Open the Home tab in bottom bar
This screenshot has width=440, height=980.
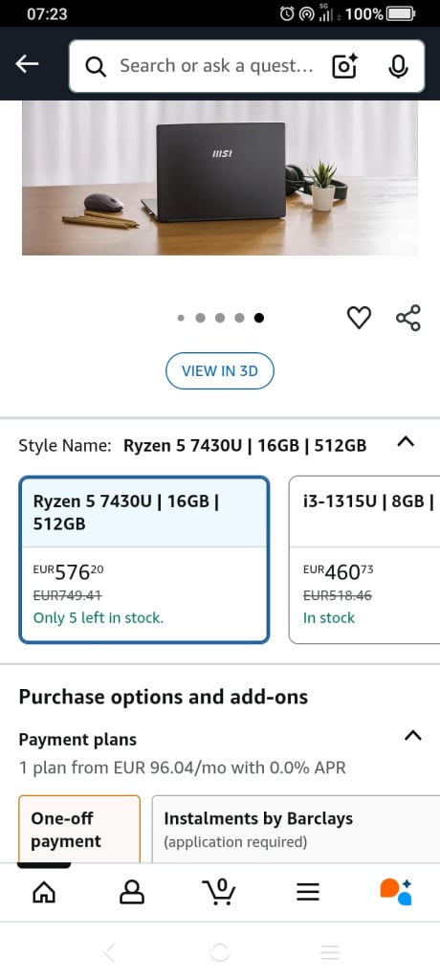(44, 892)
